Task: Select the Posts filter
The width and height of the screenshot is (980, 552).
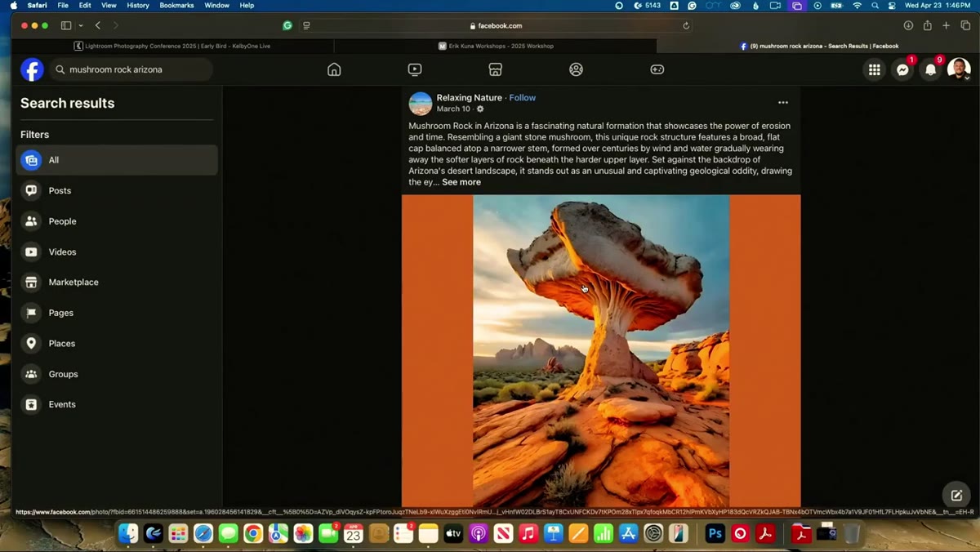Action: 117,190
